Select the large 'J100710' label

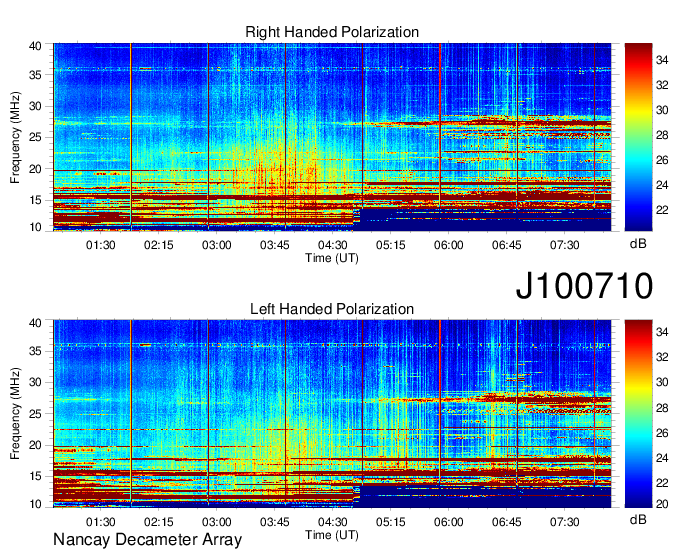click(584, 285)
